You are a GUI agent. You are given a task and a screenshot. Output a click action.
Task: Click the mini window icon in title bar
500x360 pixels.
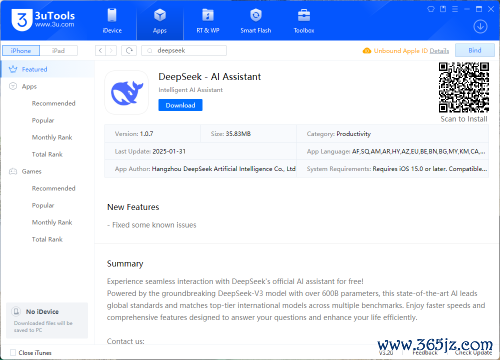click(x=443, y=9)
